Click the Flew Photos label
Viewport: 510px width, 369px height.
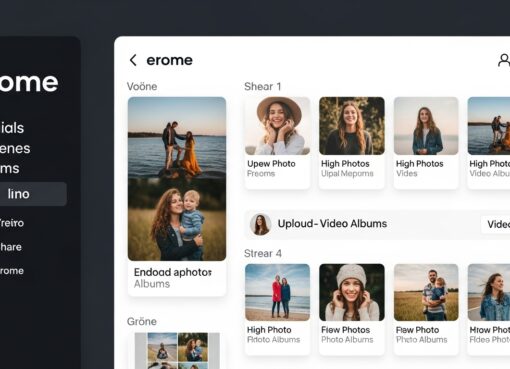[x=346, y=330]
